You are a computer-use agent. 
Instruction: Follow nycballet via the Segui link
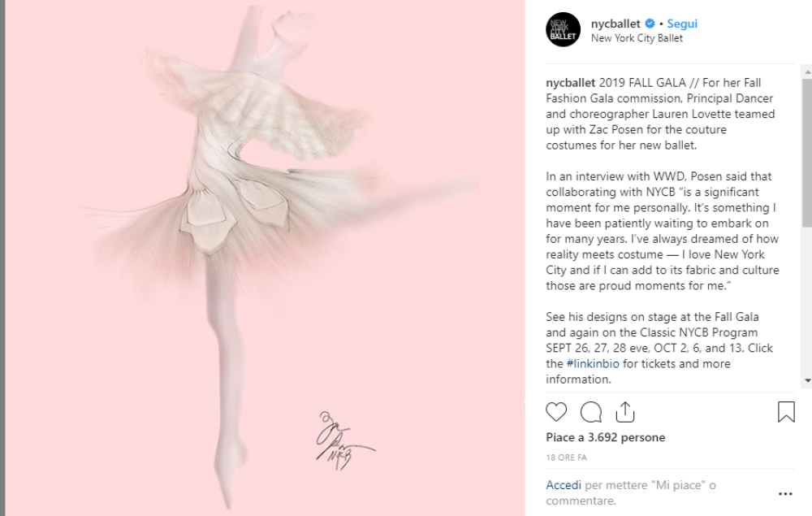coord(682,24)
